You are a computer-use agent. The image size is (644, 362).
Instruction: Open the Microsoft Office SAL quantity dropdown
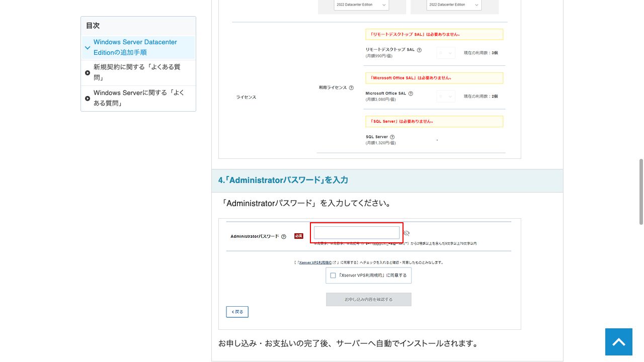click(x=446, y=96)
